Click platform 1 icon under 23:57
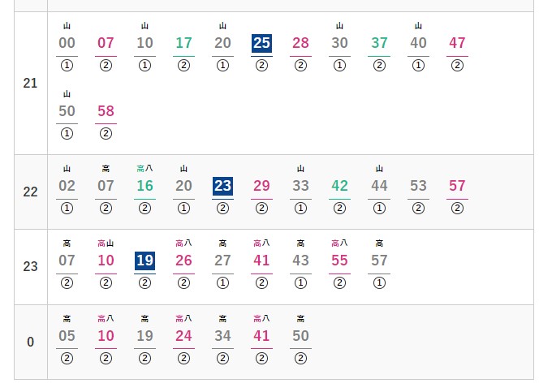The image size is (552, 392). click(x=379, y=283)
